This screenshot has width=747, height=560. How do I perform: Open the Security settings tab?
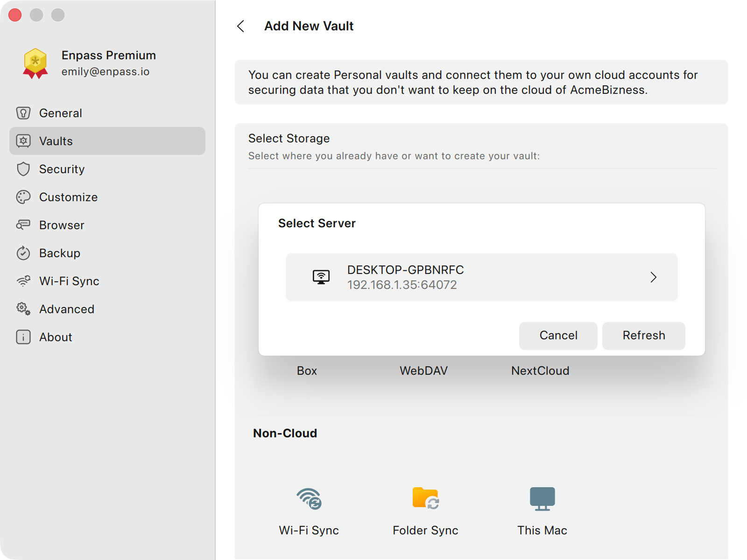[x=107, y=169]
